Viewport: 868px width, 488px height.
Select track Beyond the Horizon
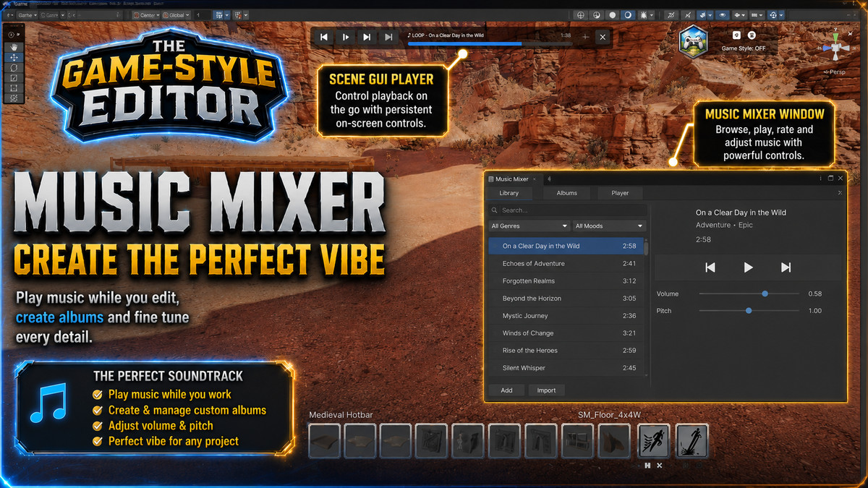[565, 298]
